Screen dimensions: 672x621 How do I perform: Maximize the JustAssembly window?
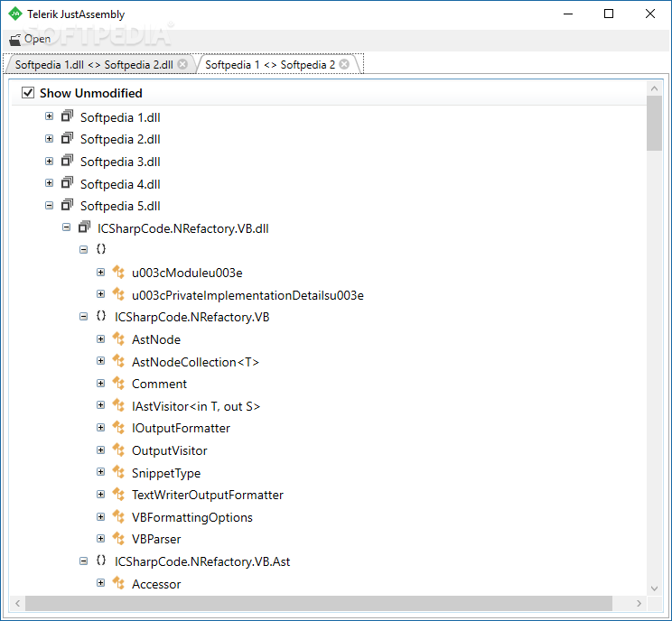[x=609, y=14]
